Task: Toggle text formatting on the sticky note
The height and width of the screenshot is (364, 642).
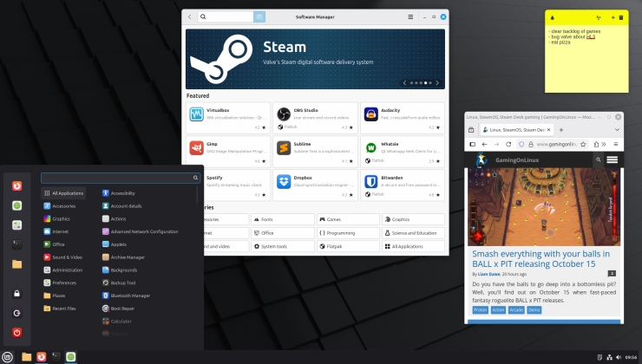Action: pos(599,17)
